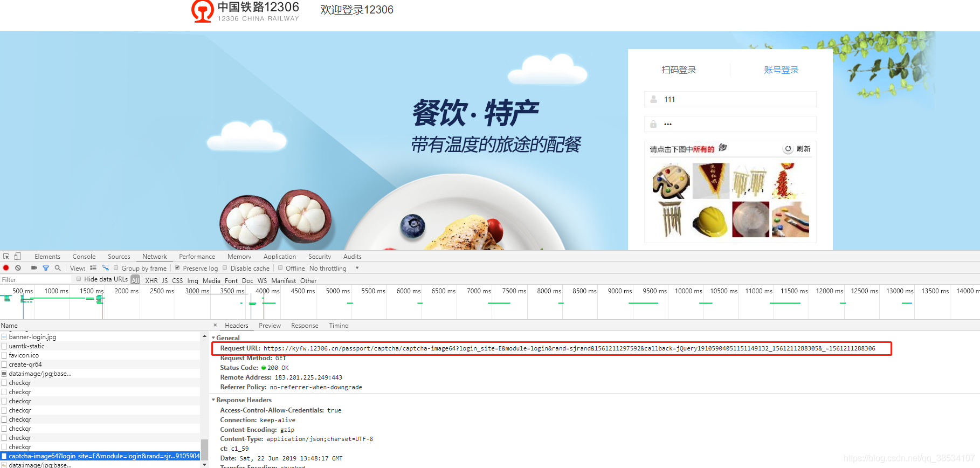This screenshot has height=468, width=980.
Task: Toggle the network filter funnel icon
Action: (46, 268)
